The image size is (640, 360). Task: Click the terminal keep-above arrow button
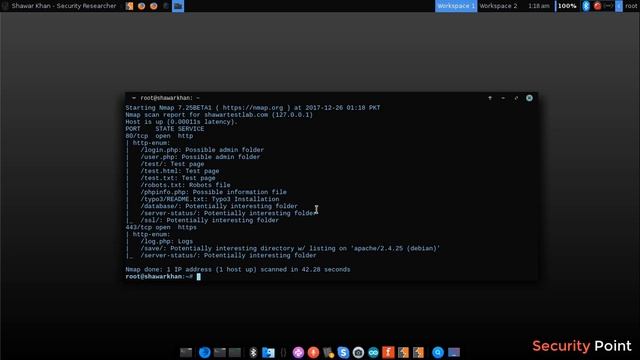[x=490, y=98]
